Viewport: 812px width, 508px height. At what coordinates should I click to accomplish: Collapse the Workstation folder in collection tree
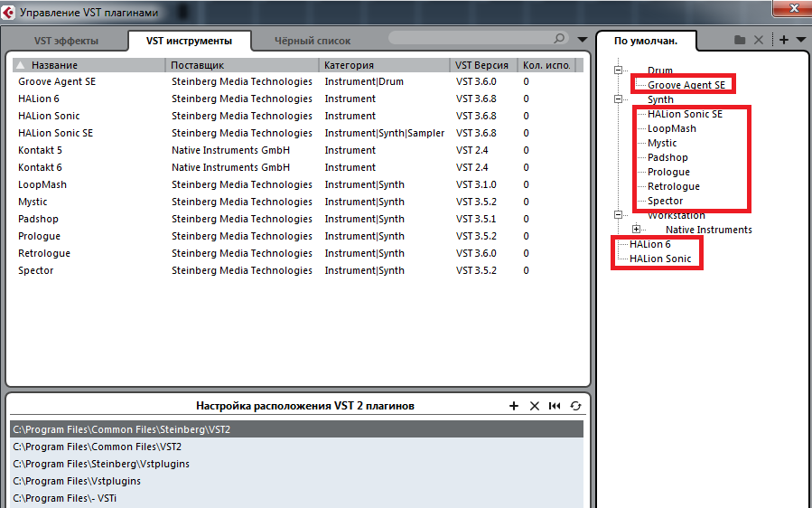click(x=619, y=214)
